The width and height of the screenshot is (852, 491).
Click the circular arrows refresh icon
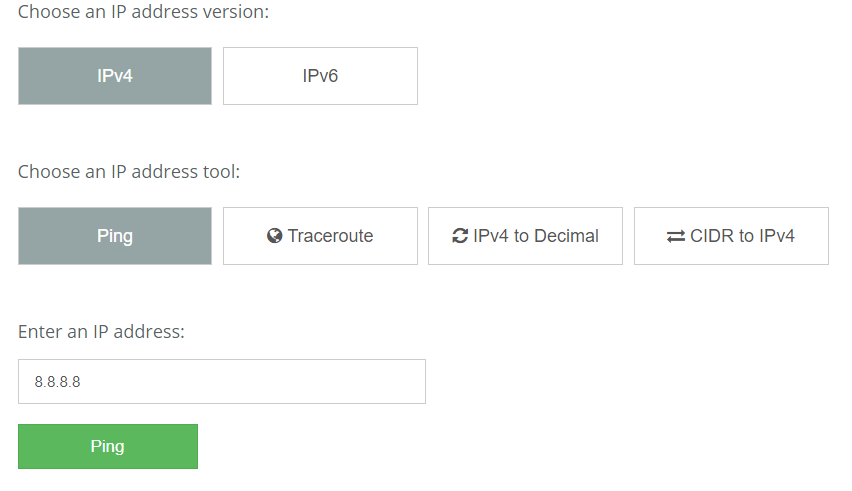tap(460, 237)
